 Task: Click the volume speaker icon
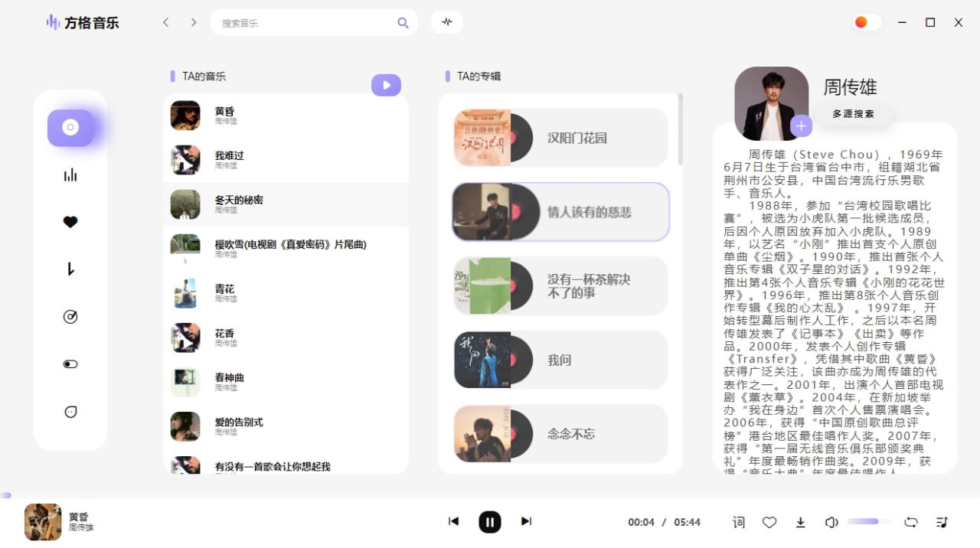coord(831,521)
